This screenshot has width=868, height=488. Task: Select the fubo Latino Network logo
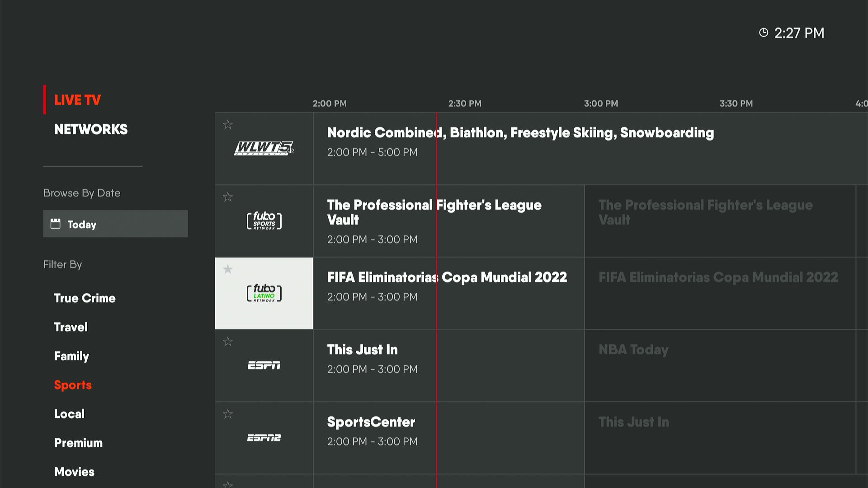264,293
